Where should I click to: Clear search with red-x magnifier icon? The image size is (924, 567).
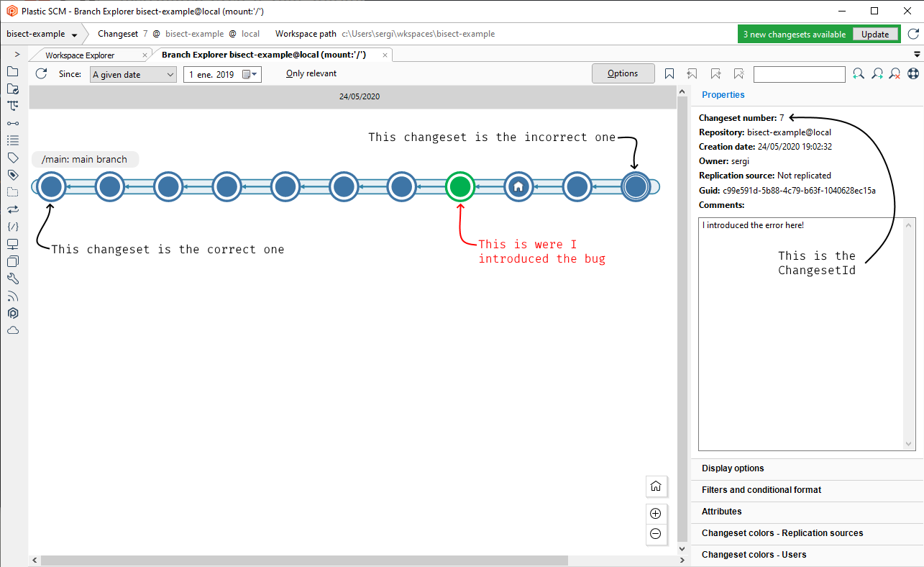(x=895, y=73)
